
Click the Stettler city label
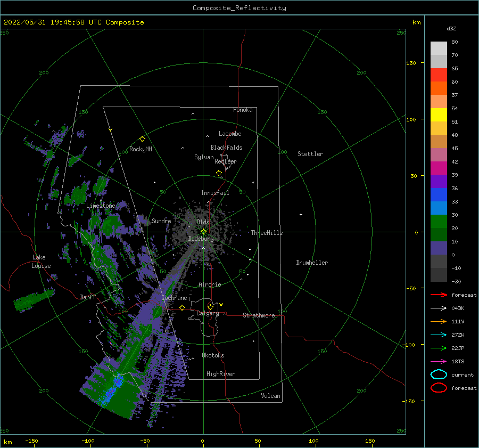[310, 154]
